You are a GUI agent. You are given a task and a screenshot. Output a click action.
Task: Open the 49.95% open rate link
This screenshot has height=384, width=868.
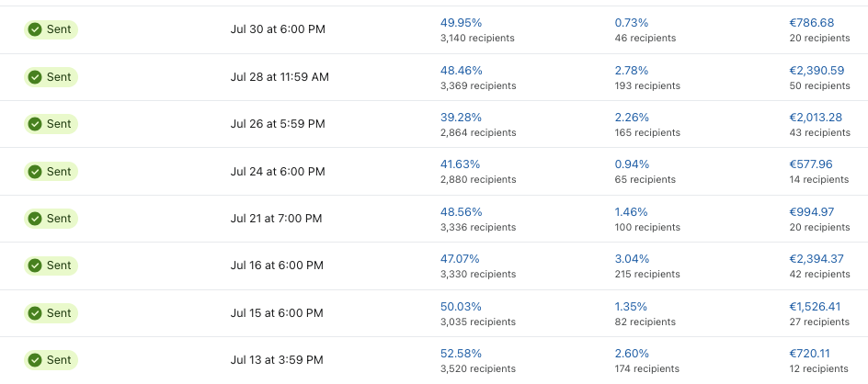[461, 22]
